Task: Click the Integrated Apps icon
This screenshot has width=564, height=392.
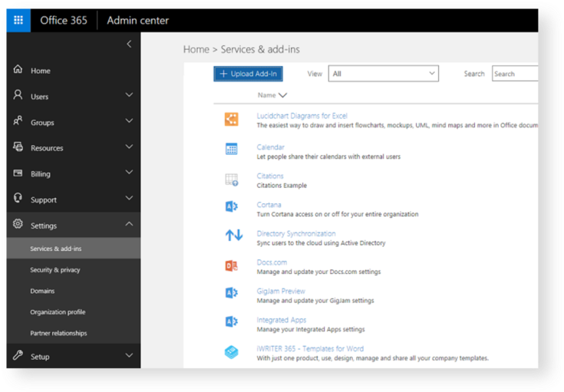Action: (x=231, y=321)
